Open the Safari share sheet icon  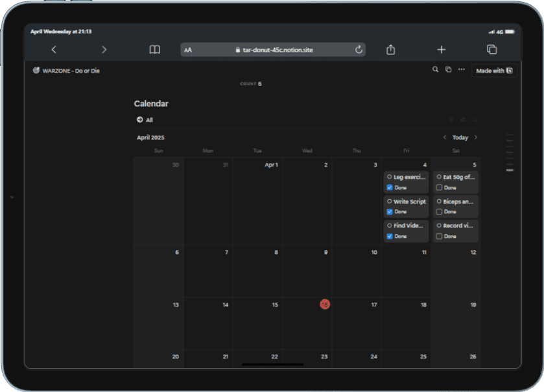(390, 49)
